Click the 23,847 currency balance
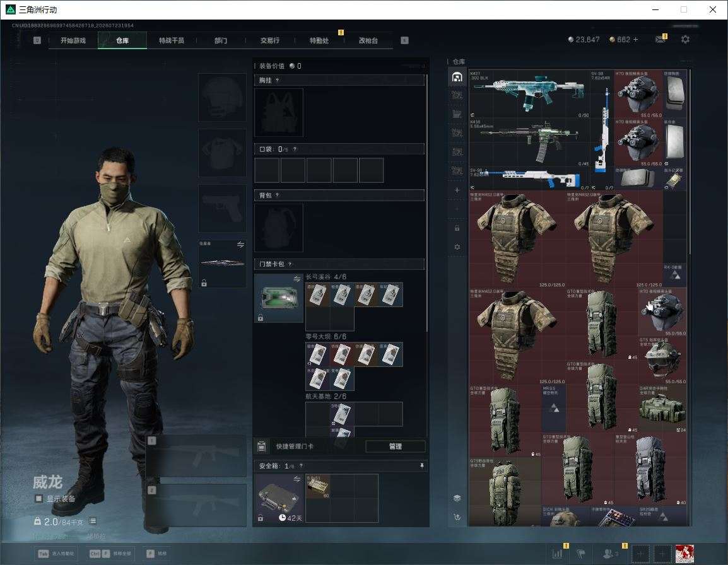728x565 pixels. (x=584, y=40)
